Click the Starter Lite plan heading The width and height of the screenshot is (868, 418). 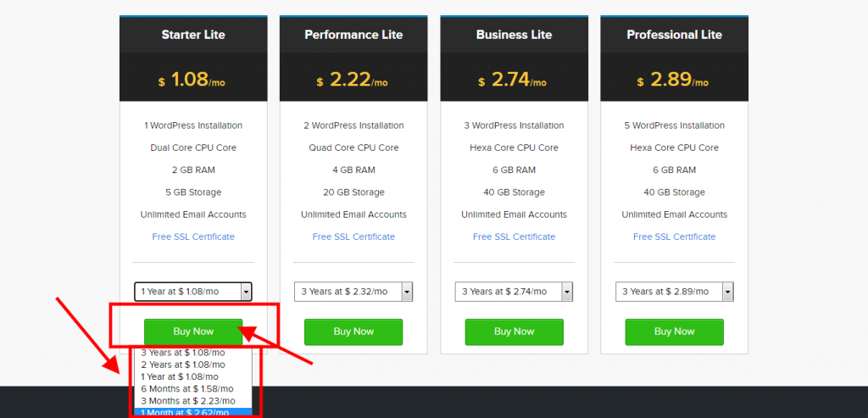[193, 35]
